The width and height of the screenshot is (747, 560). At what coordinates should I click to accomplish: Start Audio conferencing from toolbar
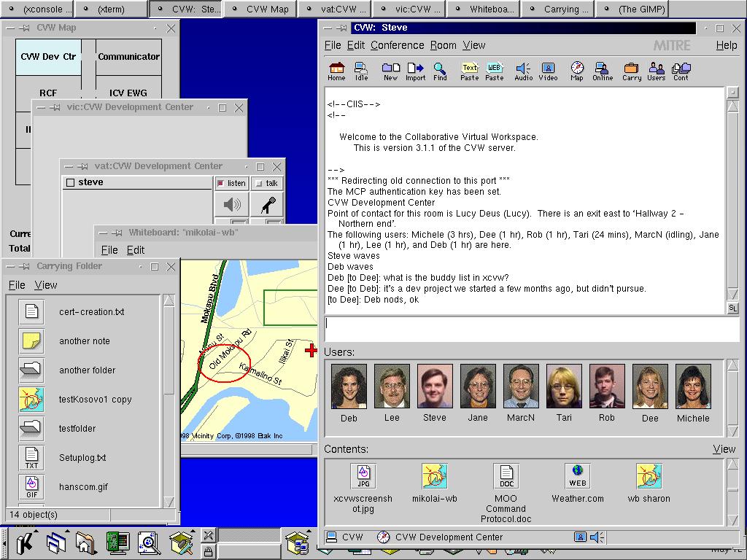click(523, 71)
